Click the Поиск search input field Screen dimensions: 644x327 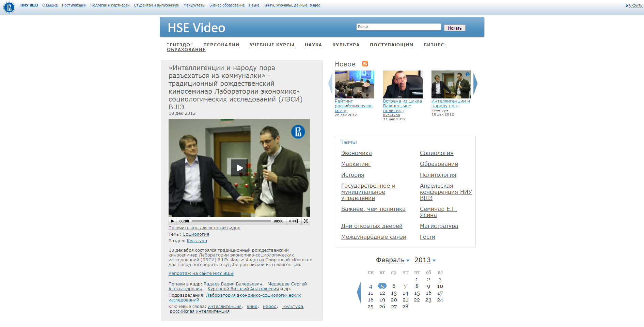(399, 27)
